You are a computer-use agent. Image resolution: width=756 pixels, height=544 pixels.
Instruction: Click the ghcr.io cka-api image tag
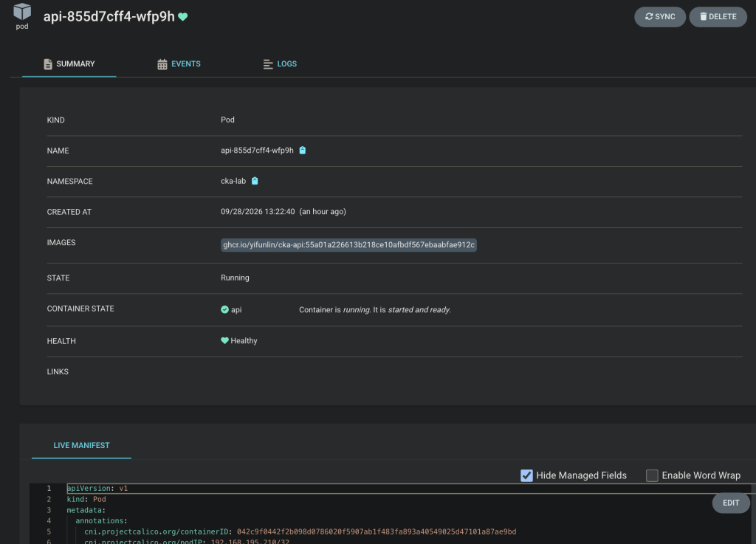(348, 245)
